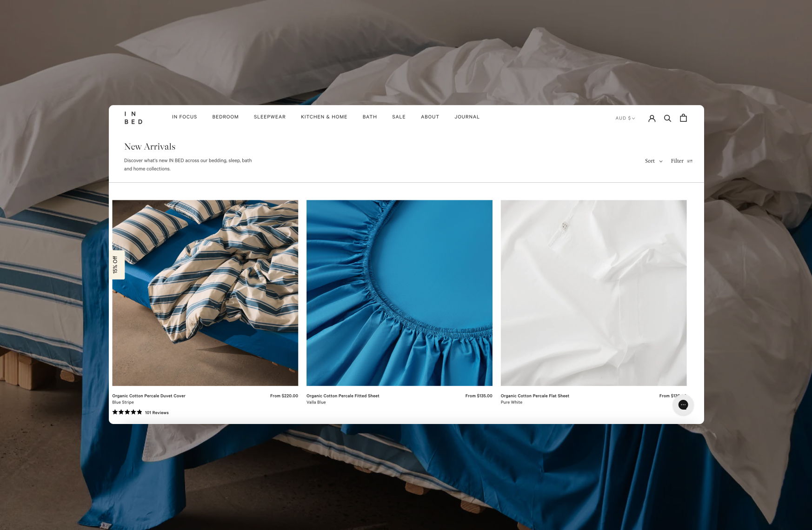Navigate to the Sale page
Viewport: 812px width, 530px height.
pyautogui.click(x=399, y=117)
